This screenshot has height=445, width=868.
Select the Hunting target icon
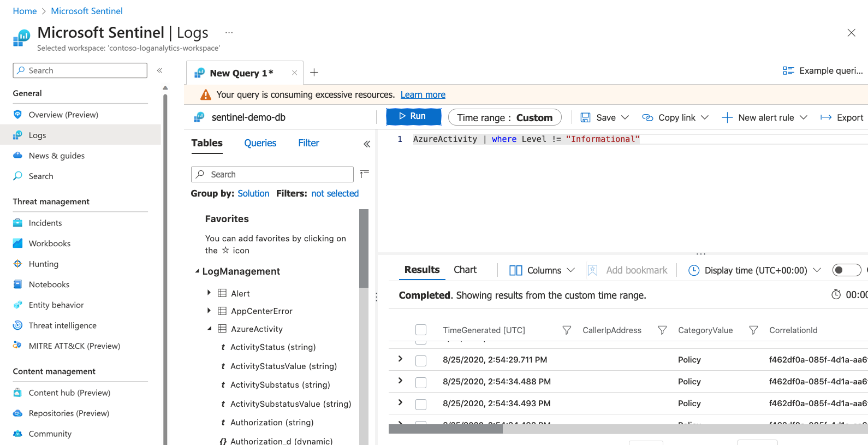click(x=17, y=264)
